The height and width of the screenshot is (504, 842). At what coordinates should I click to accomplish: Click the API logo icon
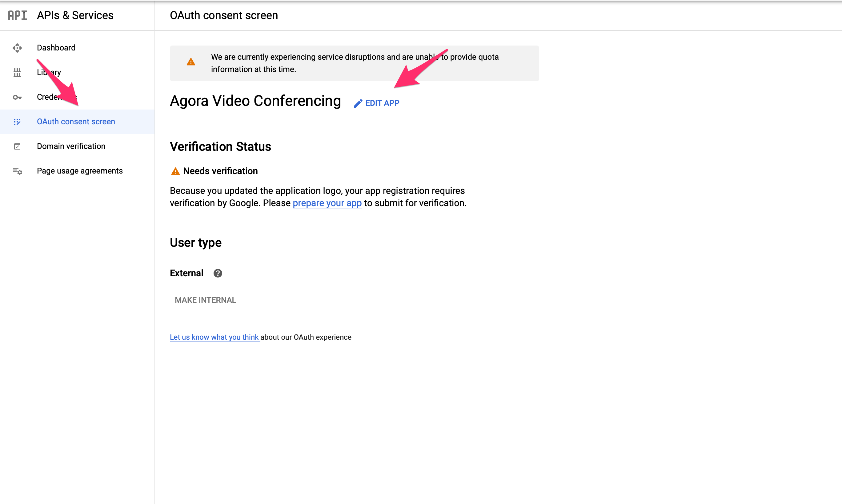pos(17,15)
